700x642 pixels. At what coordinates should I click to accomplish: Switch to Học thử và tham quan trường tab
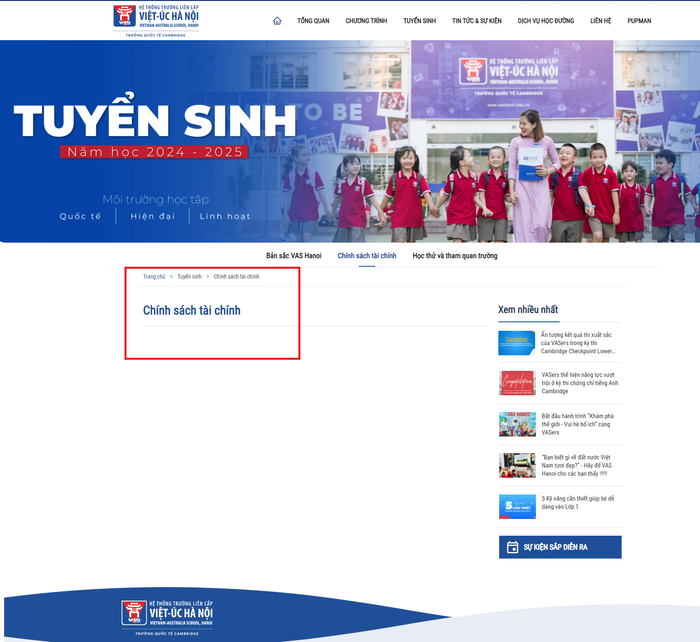pyautogui.click(x=454, y=255)
